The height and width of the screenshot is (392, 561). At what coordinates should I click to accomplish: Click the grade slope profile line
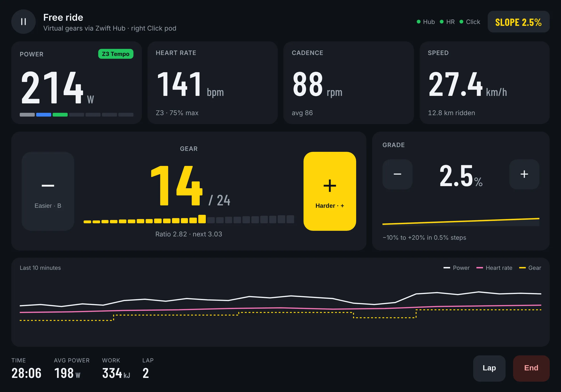click(x=461, y=221)
